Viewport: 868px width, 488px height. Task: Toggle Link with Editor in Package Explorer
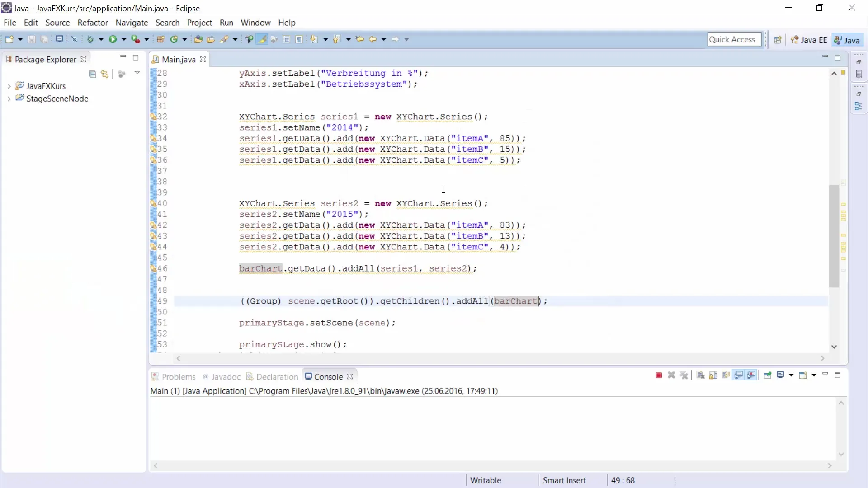pos(105,74)
